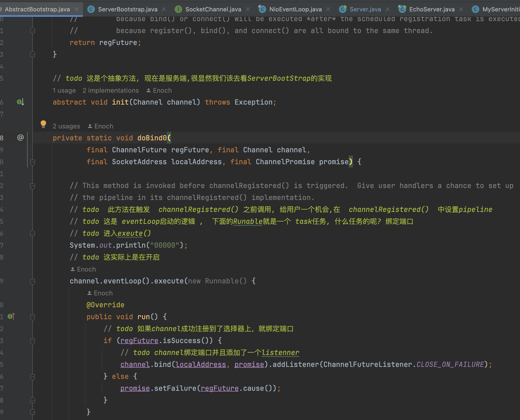The width and height of the screenshot is (520, 420).
Task: Open the SocketChannel.java tab
Action: [x=213, y=9]
